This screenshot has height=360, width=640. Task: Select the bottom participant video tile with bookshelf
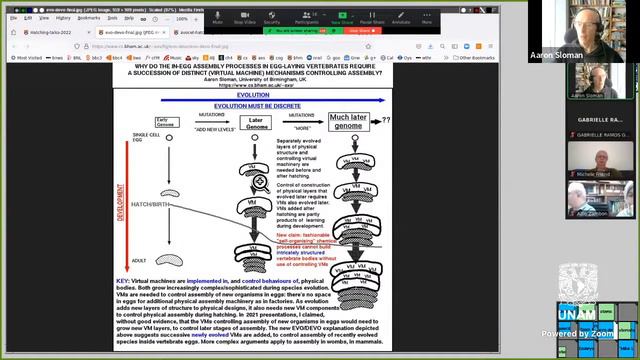(x=600, y=199)
